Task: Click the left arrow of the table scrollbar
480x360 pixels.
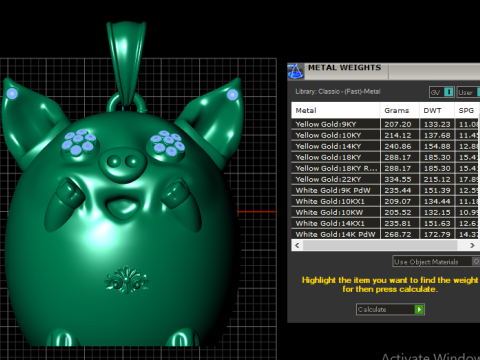Action: click(297, 245)
